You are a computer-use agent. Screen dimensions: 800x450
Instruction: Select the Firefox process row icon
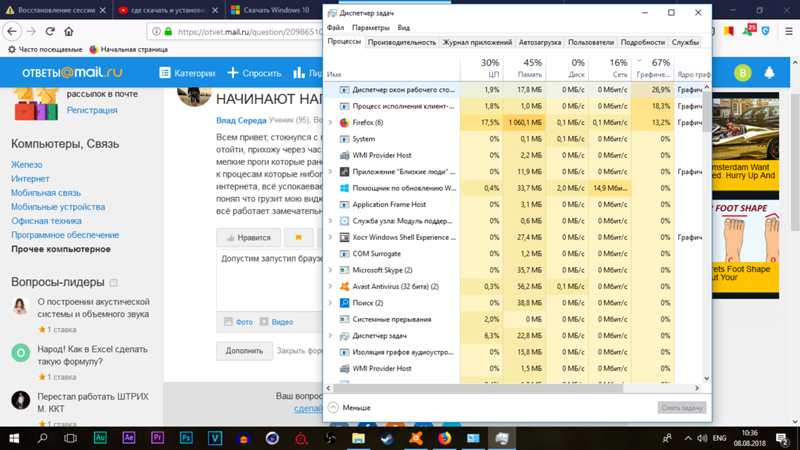click(344, 122)
